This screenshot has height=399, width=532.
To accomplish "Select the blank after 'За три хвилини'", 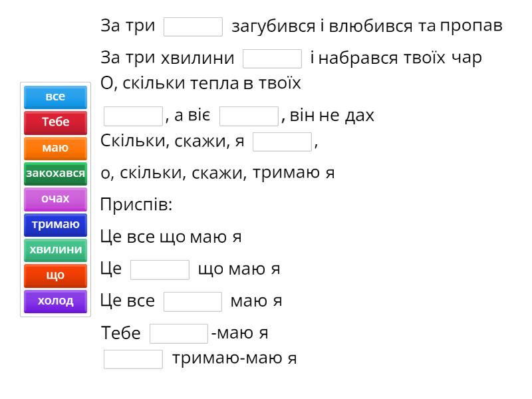I will click(x=273, y=59).
